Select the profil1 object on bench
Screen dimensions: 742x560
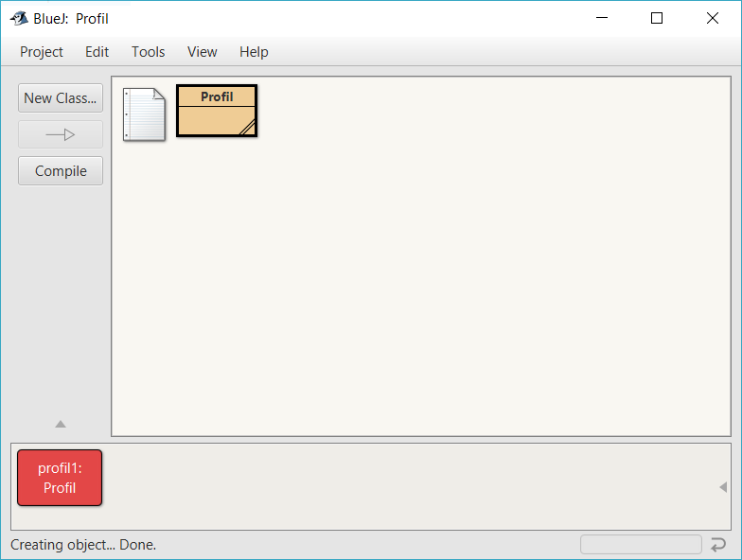pyautogui.click(x=60, y=478)
